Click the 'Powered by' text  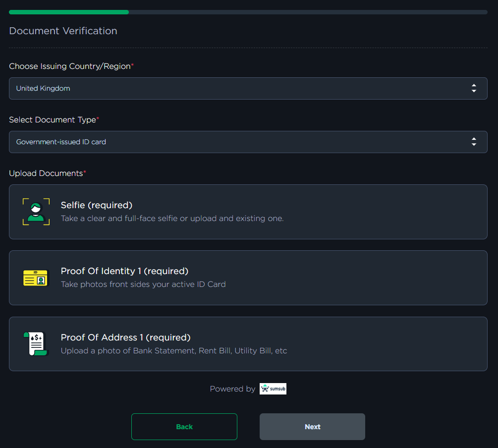232,389
